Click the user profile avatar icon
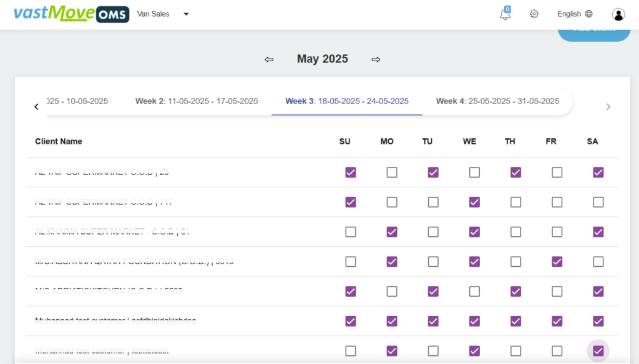 [618, 14]
